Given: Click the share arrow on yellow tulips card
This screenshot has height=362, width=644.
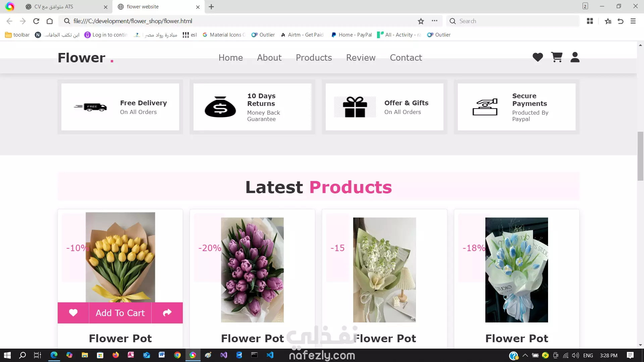Looking at the screenshot, I should pos(167,313).
